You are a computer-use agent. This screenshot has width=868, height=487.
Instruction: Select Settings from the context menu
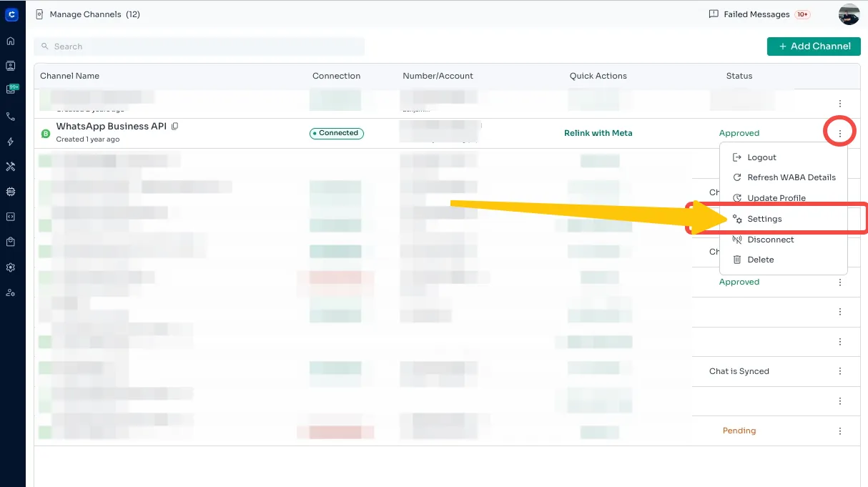click(x=764, y=219)
